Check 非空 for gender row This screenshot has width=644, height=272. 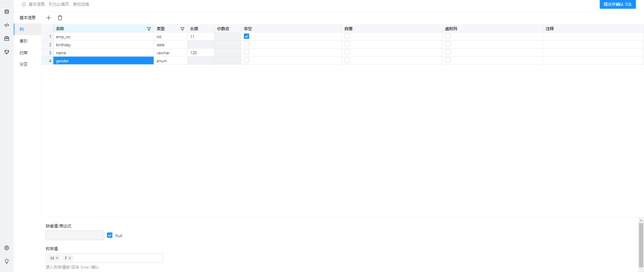[247, 60]
